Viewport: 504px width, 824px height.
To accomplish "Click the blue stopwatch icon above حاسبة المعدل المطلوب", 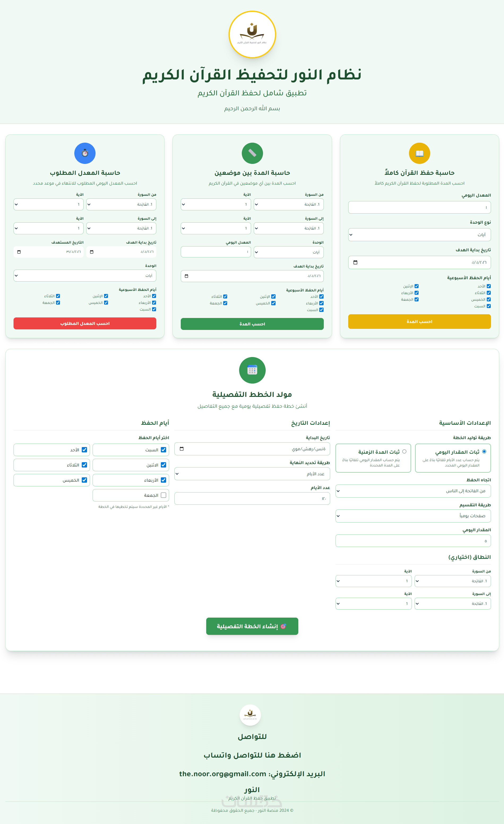I will click(x=85, y=153).
